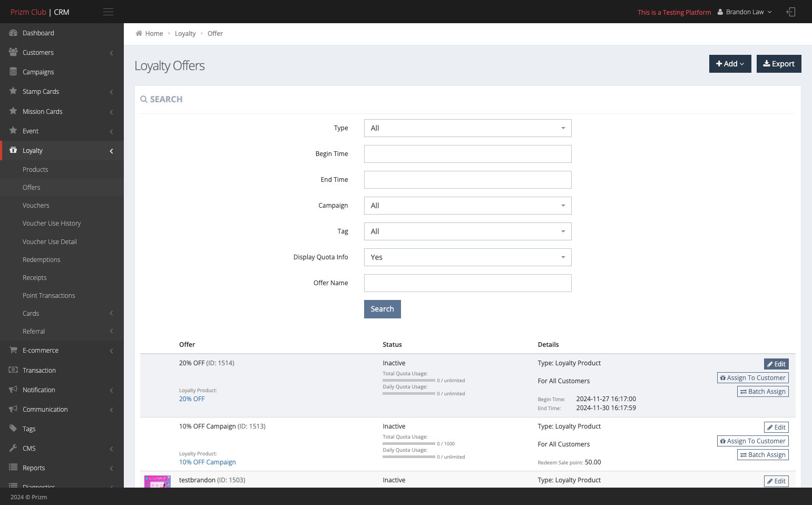Click the testbrandon offer thumbnail
Screen dimensions: 812x505
pos(158,481)
